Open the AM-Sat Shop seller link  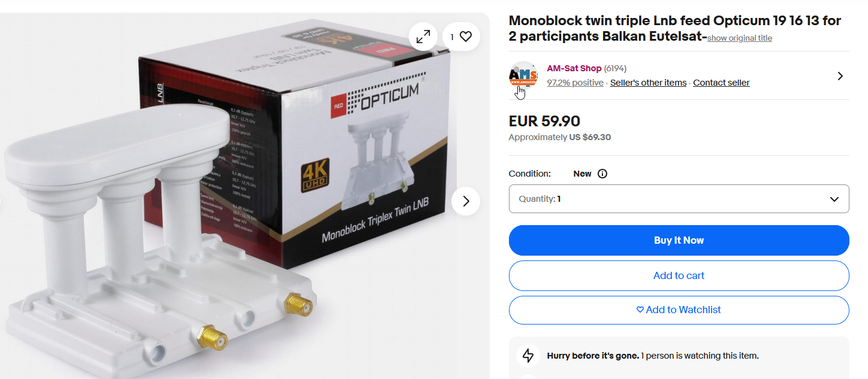(574, 68)
